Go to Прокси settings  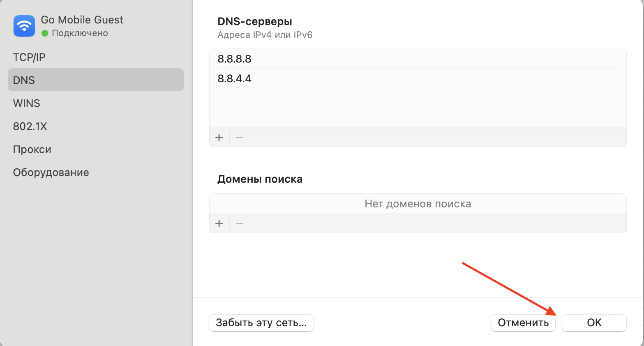[32, 149]
